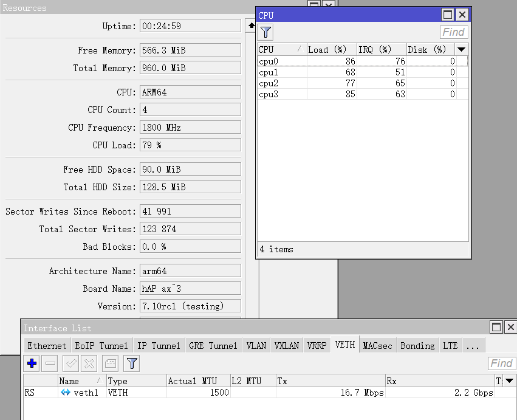517x420 pixels.
Task: Sort interfaces by Rx column header
Action: click(437, 380)
